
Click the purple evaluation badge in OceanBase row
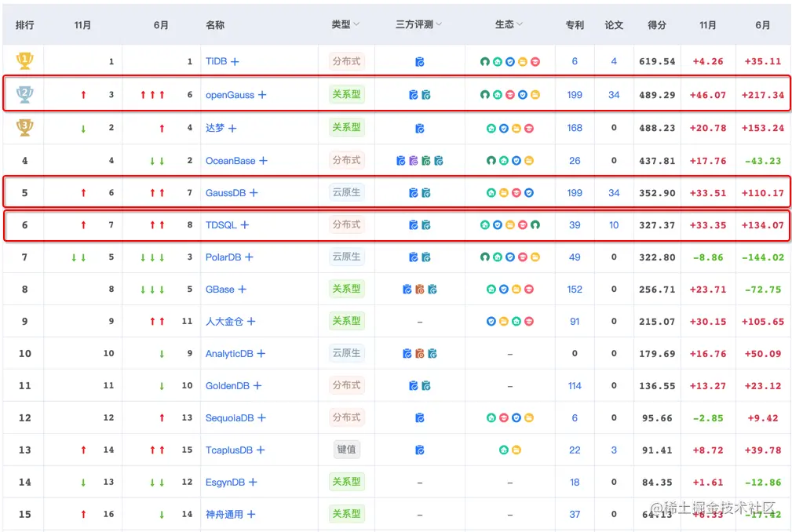414,161
